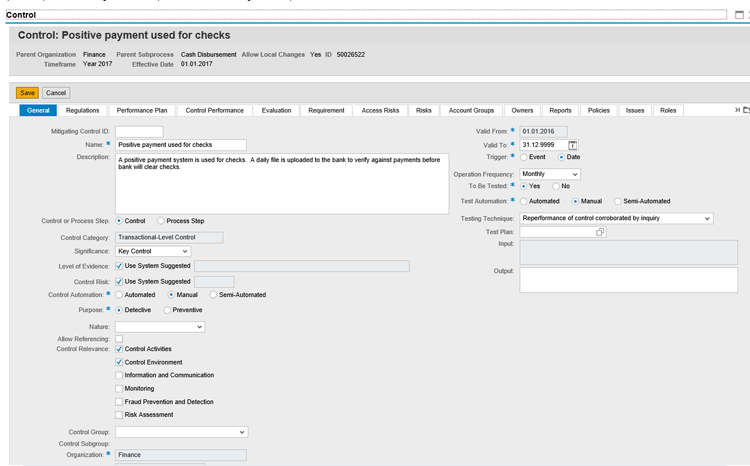The height and width of the screenshot is (466, 750).
Task: Open the Valid To calendar picker
Action: (573, 145)
